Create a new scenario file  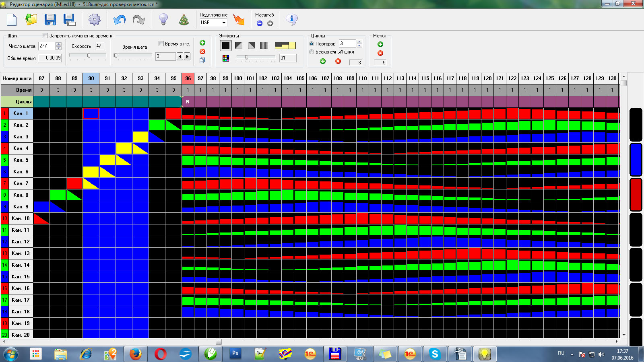12,19
